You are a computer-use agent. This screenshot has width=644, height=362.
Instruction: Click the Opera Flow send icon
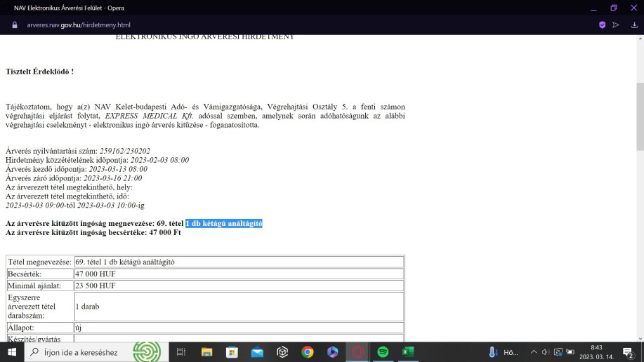click(x=616, y=25)
